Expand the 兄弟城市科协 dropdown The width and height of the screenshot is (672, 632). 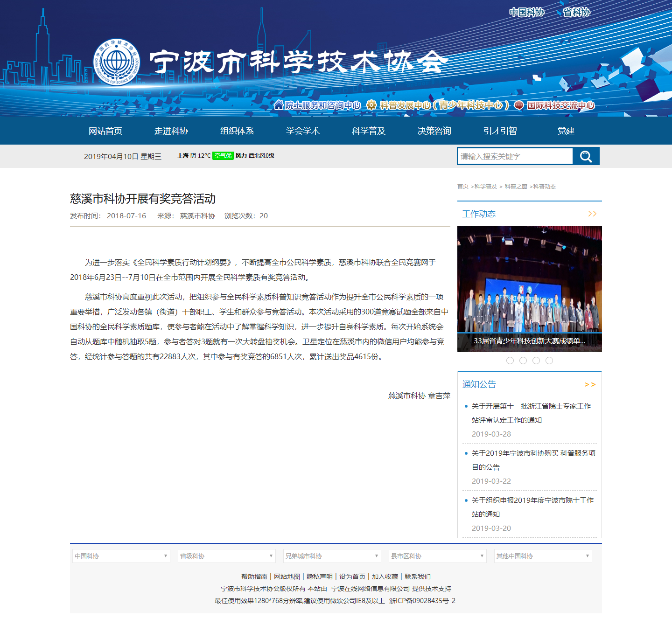point(332,556)
